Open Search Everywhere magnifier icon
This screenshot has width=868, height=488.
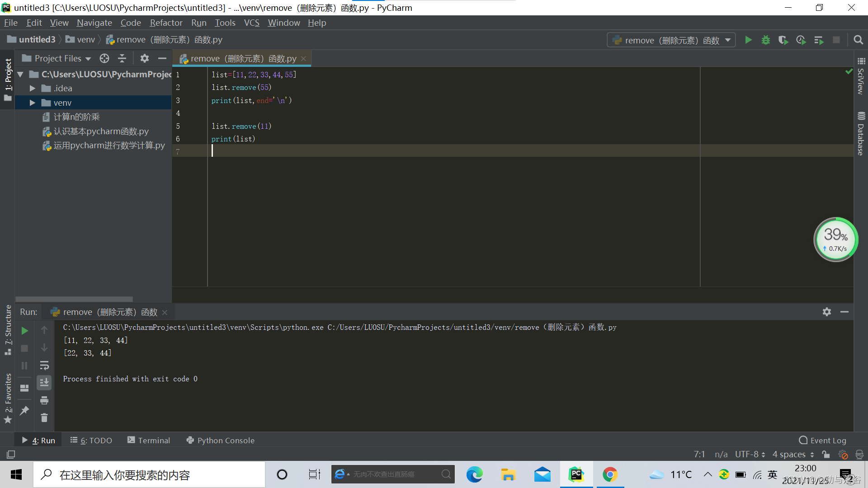click(x=858, y=40)
